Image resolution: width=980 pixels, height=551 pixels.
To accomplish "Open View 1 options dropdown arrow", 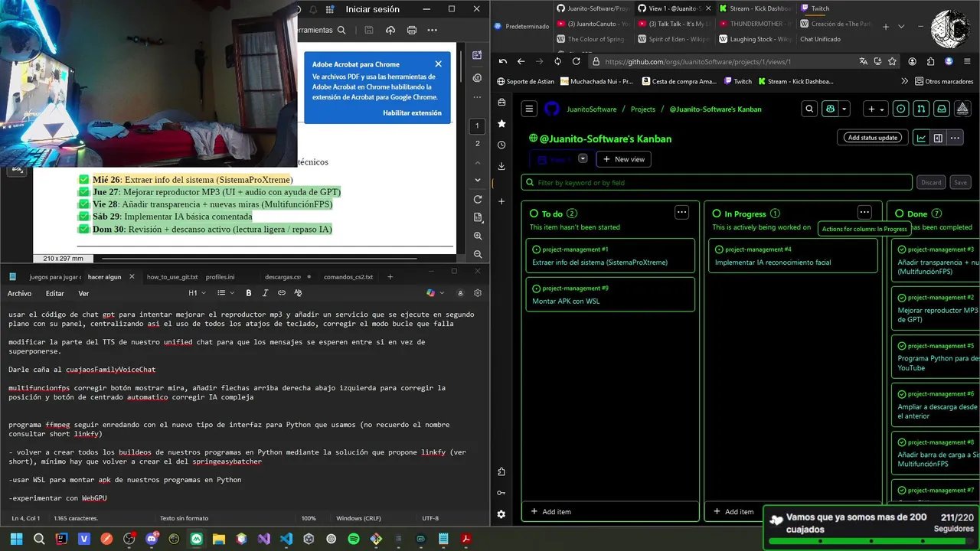I will click(583, 158).
